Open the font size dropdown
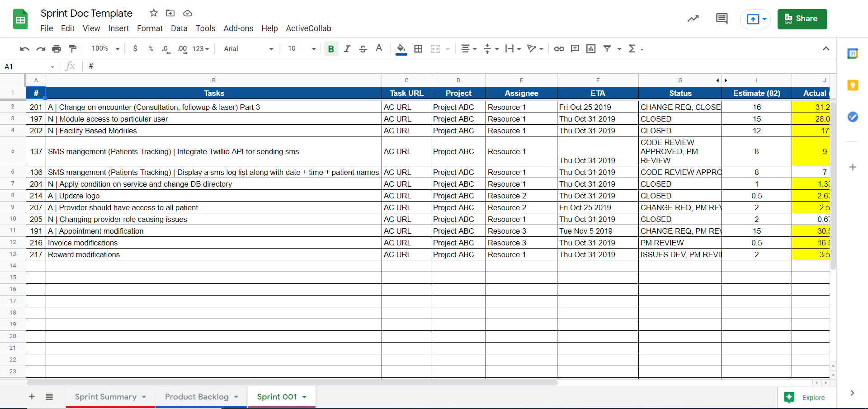The image size is (868, 409). pos(302,49)
